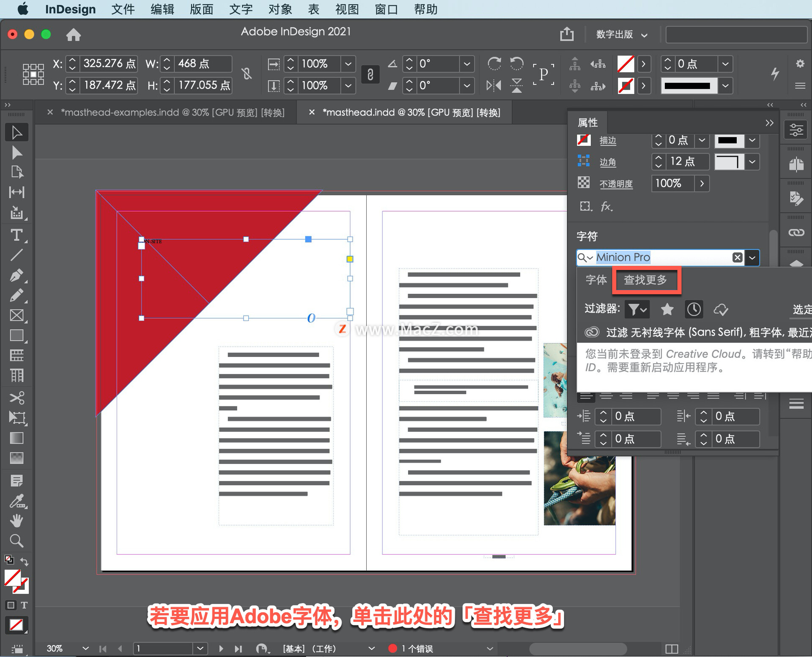The width and height of the screenshot is (812, 657).
Task: Toggle activated fonts cloud filter
Action: pyautogui.click(x=721, y=309)
